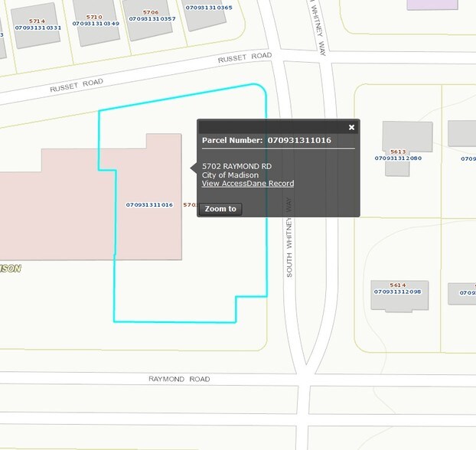Click parcel number 070931310357 label
This screenshot has height=450, width=476.
click(x=152, y=19)
